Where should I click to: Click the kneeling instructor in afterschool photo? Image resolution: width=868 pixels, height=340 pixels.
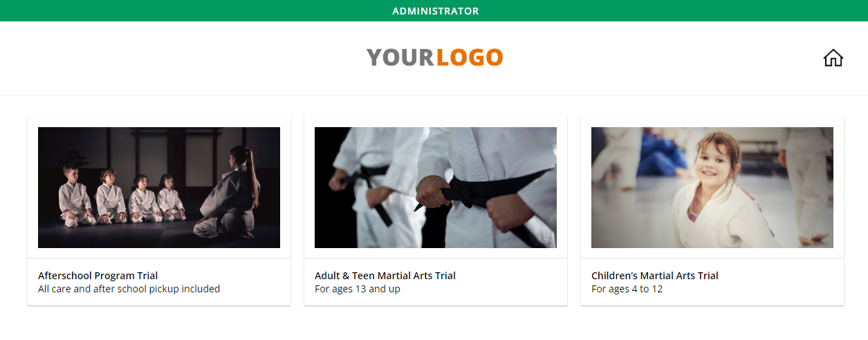(x=232, y=193)
